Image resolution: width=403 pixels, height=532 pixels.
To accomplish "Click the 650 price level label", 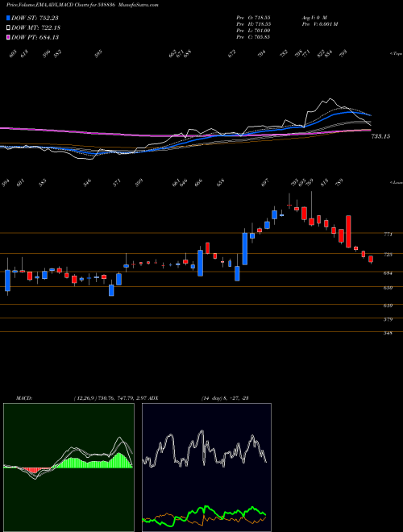I will [x=388, y=288].
